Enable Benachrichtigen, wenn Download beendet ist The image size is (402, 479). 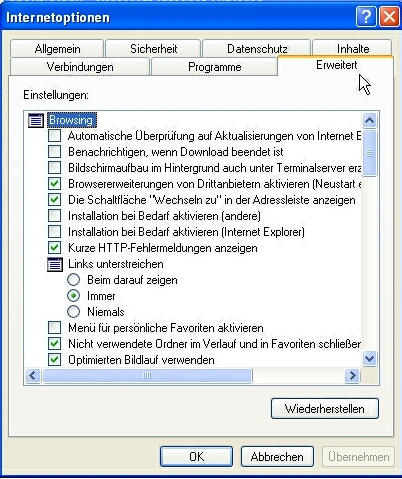(x=55, y=152)
